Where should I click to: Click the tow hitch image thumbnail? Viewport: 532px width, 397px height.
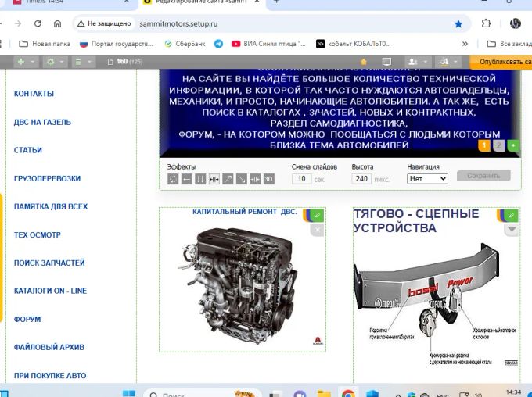point(436,303)
